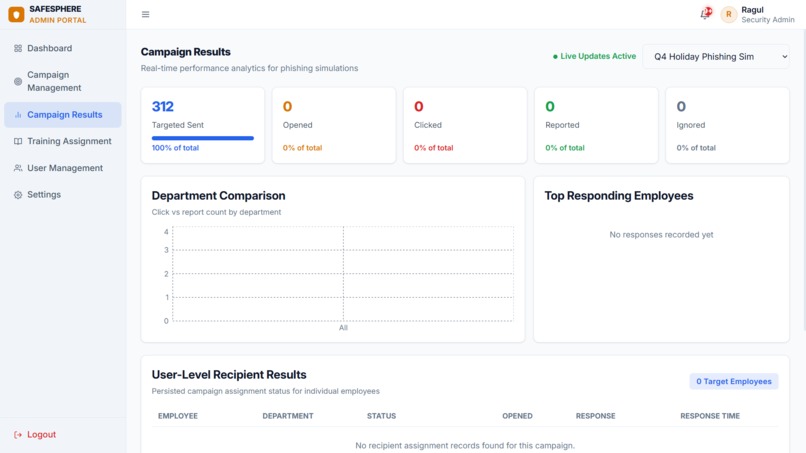
Task: Select the Opened stat card
Action: (334, 125)
